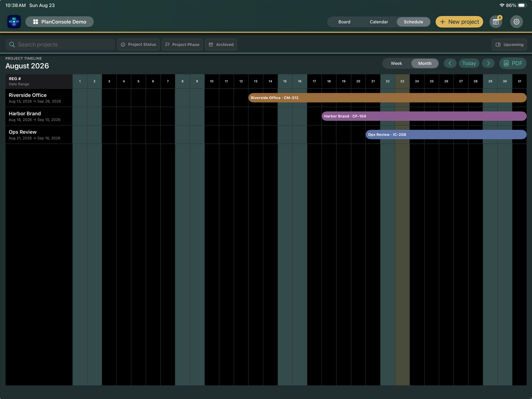Click the search magnifier icon
This screenshot has width=532, height=399.
click(12, 45)
